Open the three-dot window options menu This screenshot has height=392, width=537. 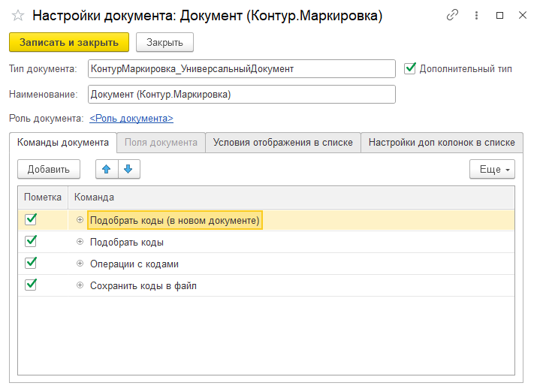pyautogui.click(x=476, y=15)
